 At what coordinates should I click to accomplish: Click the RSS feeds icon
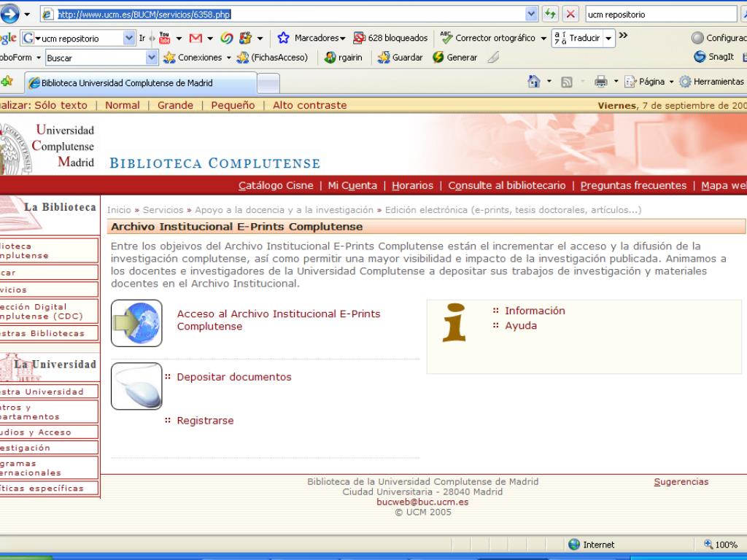point(566,82)
